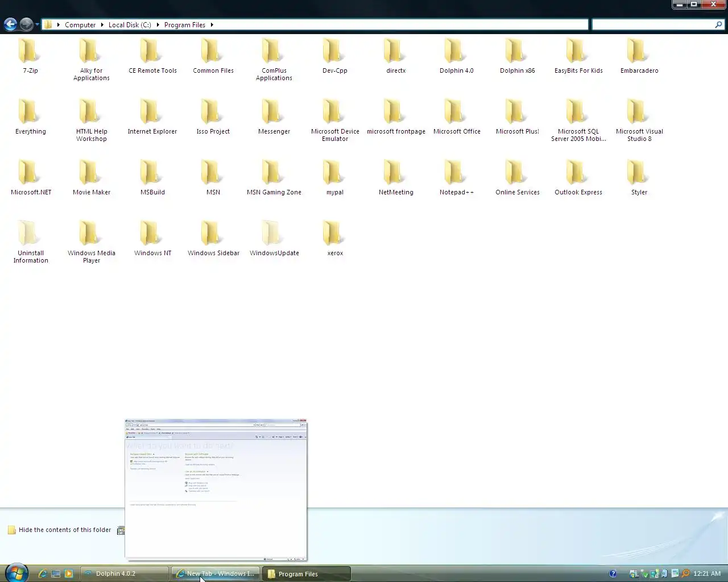Click the Movie Maker folder

pyautogui.click(x=91, y=177)
